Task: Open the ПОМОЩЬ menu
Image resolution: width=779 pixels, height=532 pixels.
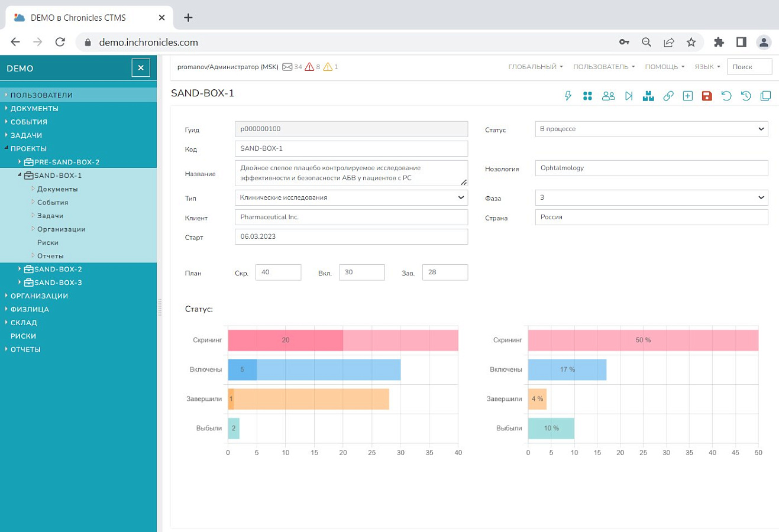Action: pos(664,67)
